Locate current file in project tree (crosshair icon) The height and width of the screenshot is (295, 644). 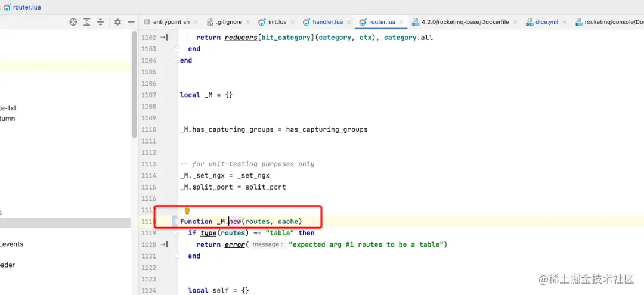[73, 22]
